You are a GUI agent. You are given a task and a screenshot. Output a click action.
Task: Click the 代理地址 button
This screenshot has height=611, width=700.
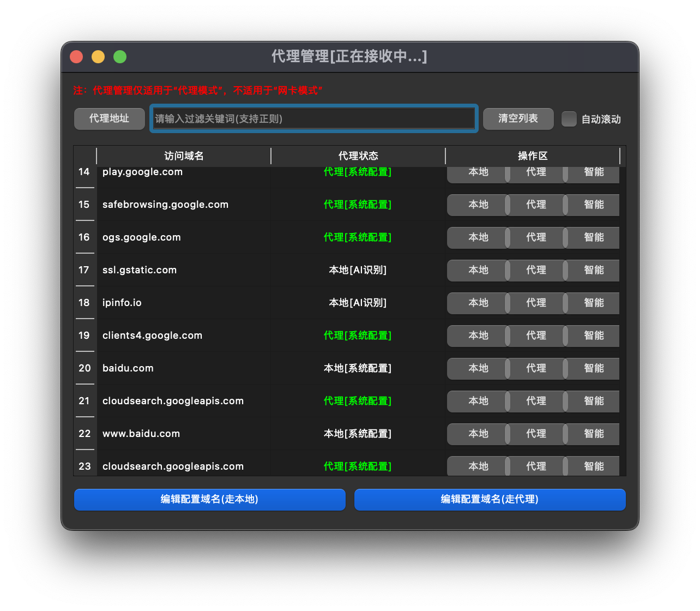(109, 118)
